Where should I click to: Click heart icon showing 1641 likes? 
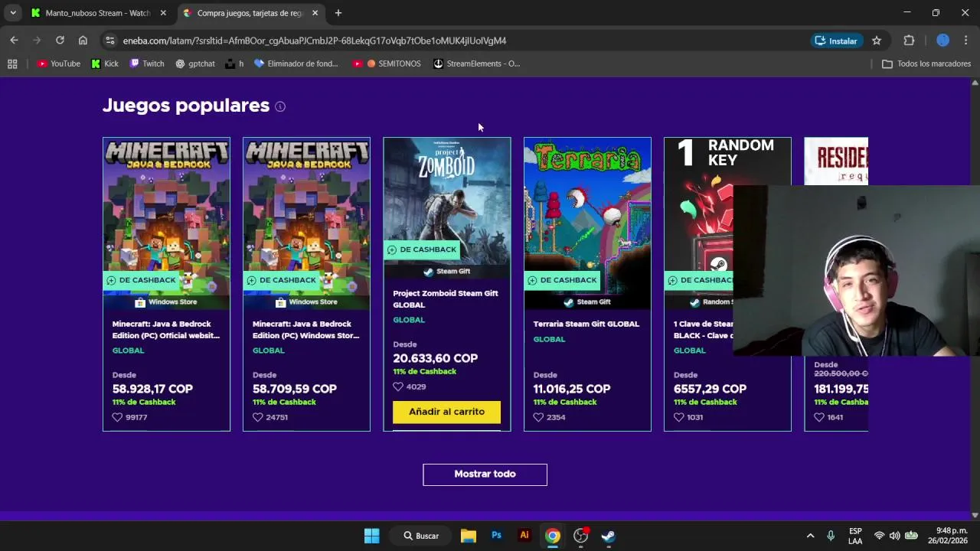click(x=819, y=418)
